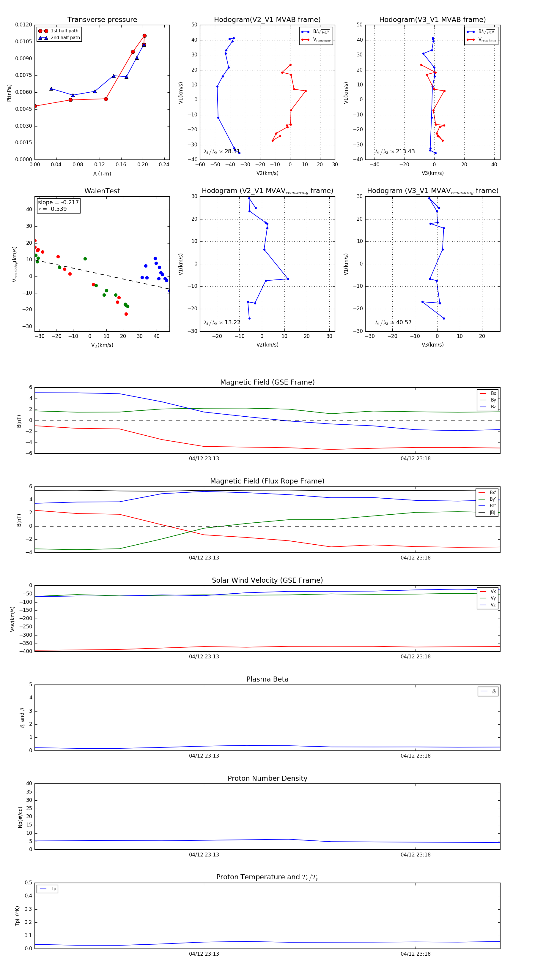Image resolution: width=535 pixels, height=980 pixels.
Task: Select the 'Vy' legend entry
Action: tap(488, 598)
